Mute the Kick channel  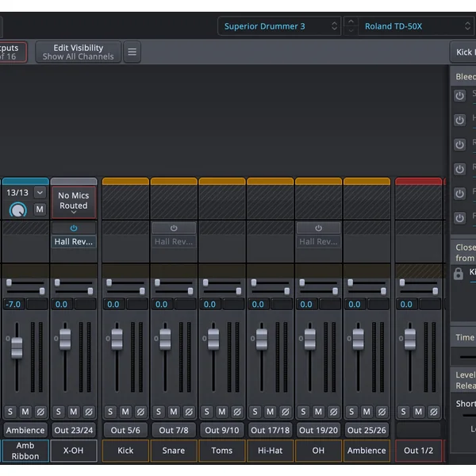(x=125, y=412)
